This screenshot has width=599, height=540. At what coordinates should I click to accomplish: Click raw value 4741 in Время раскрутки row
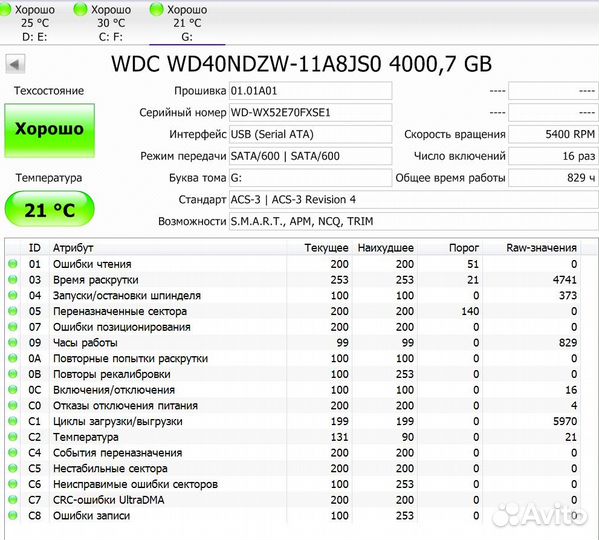point(565,280)
